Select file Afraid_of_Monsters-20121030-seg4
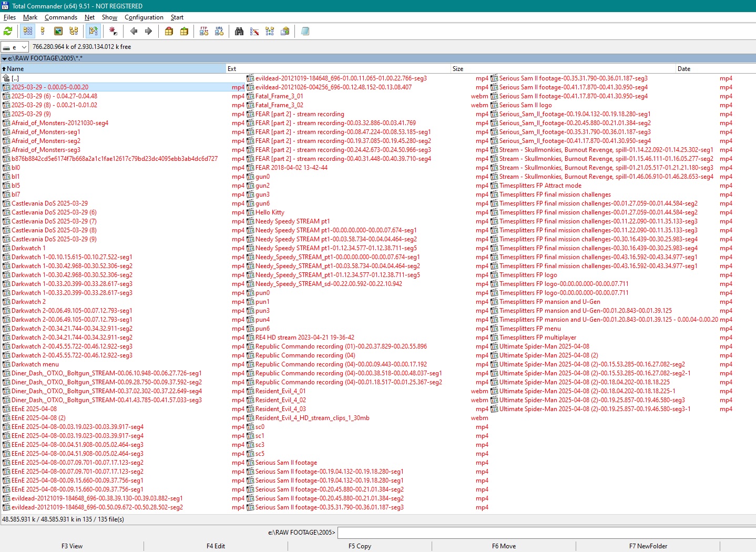The image size is (756, 552). tap(60, 123)
